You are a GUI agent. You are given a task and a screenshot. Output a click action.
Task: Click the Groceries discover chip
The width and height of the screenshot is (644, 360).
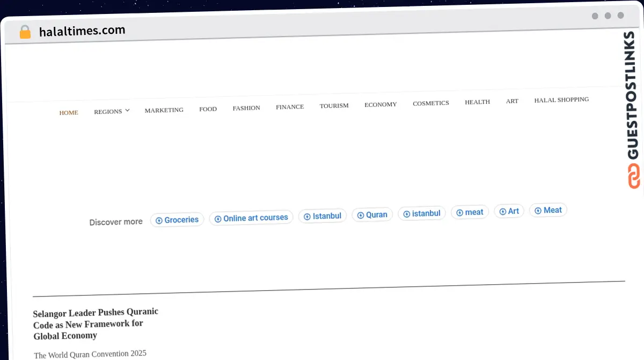(177, 220)
